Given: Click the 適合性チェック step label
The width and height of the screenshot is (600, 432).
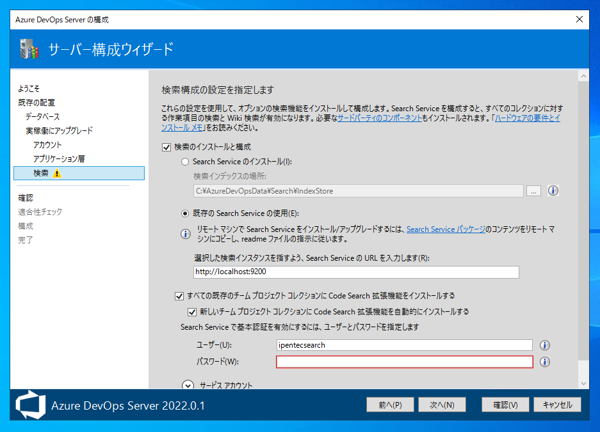Looking at the screenshot, I should [40, 212].
